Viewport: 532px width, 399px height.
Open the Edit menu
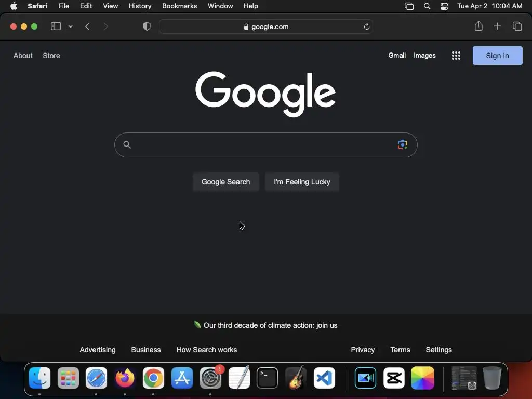coord(86,6)
